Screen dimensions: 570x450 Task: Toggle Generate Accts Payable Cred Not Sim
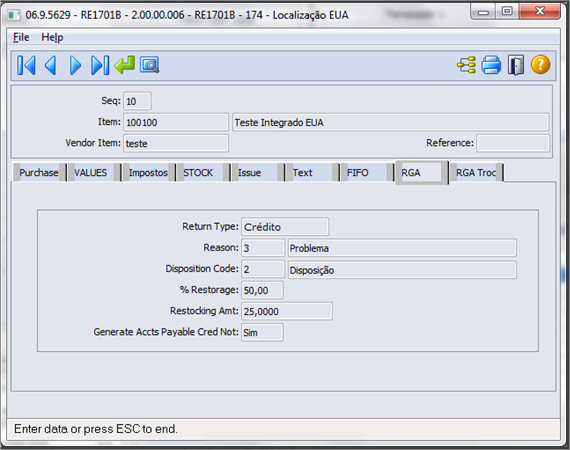coord(262,332)
